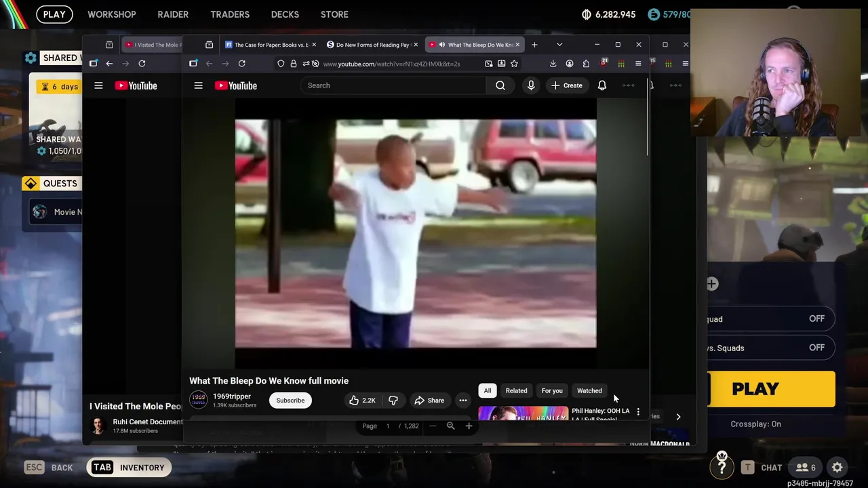Expand the browser tab list chevron
This screenshot has height=488, width=868.
(x=559, y=45)
